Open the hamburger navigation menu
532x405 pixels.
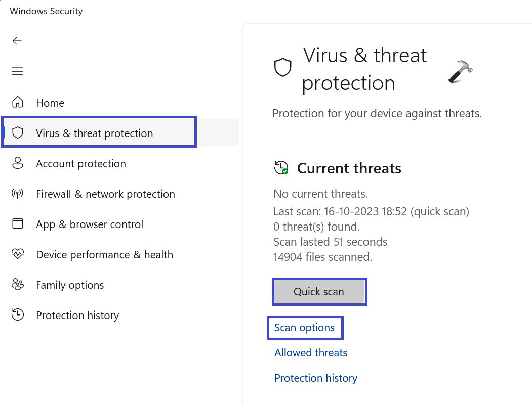coord(17,71)
